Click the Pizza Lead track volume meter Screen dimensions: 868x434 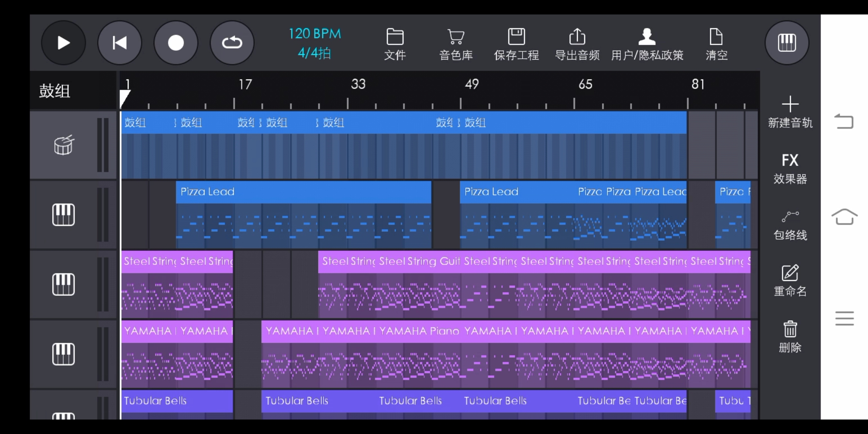tap(103, 215)
